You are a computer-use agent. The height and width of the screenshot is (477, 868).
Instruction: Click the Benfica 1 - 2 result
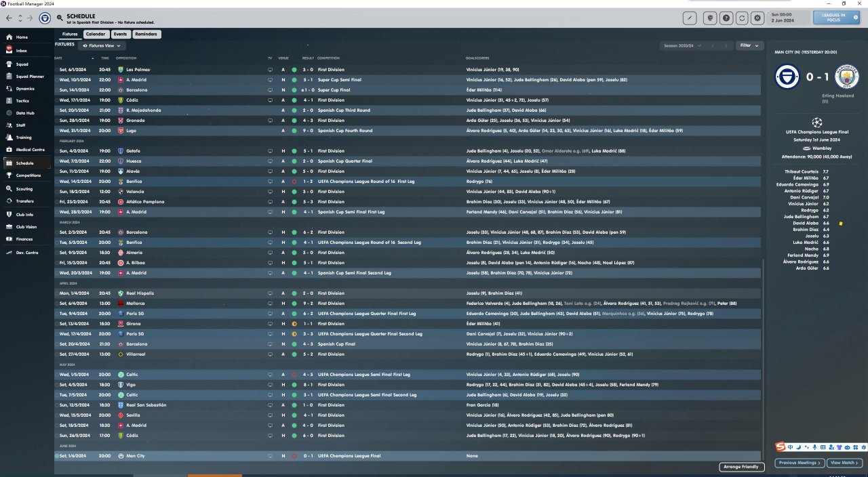pos(308,182)
